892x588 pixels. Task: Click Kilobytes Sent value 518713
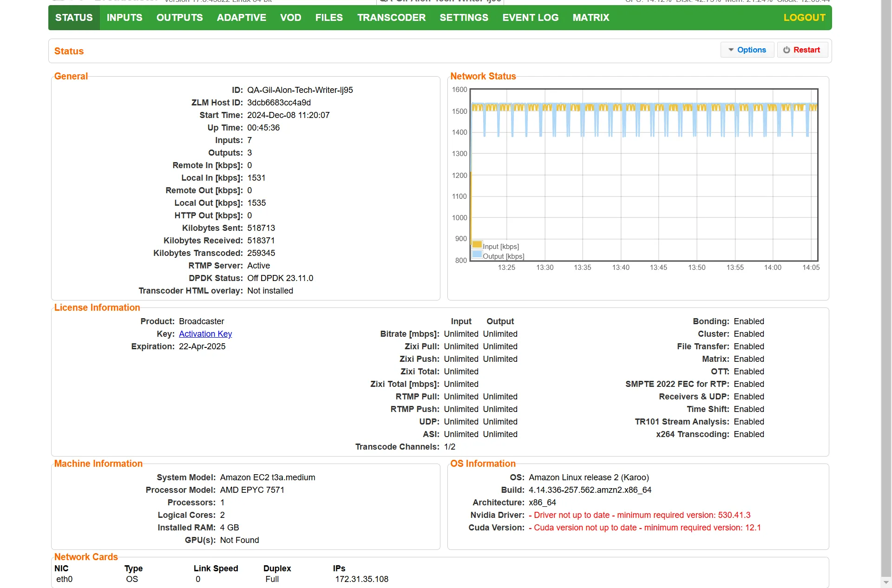[261, 228]
